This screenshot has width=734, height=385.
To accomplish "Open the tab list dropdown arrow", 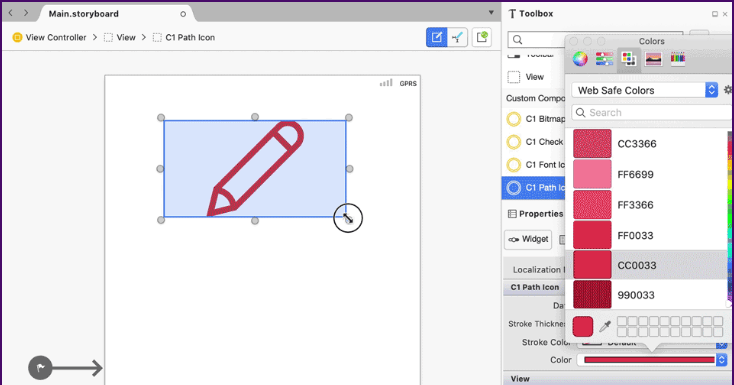I will 491,13.
